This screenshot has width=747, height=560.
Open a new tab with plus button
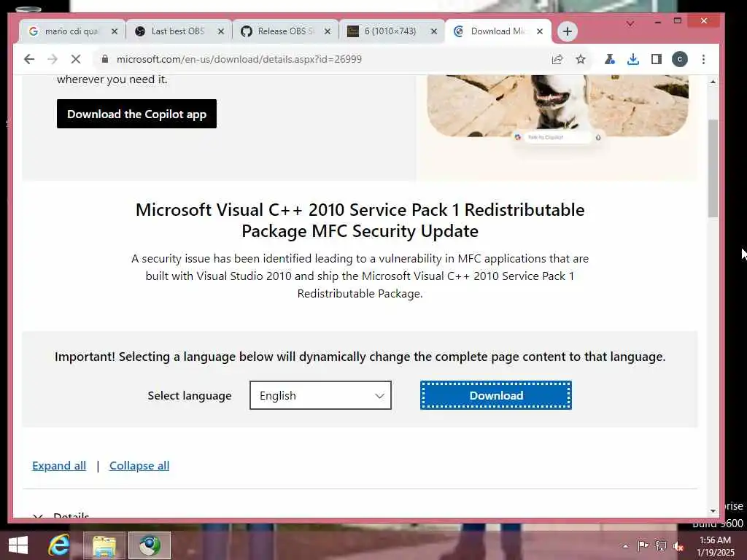[x=567, y=31]
